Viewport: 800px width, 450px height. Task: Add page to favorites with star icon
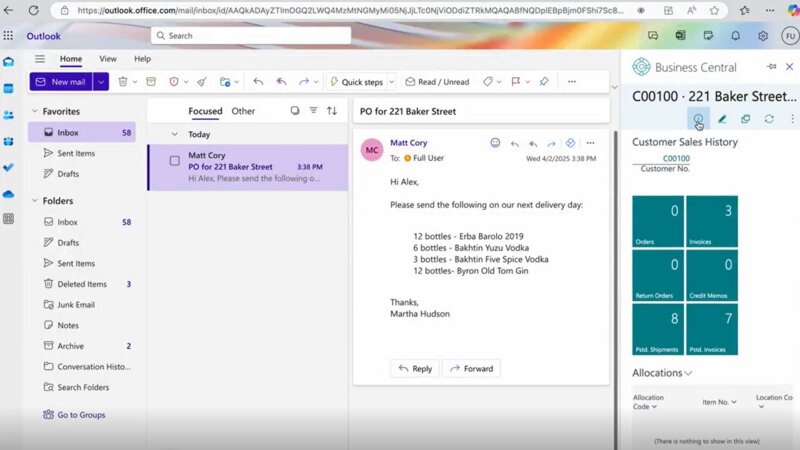pos(714,10)
